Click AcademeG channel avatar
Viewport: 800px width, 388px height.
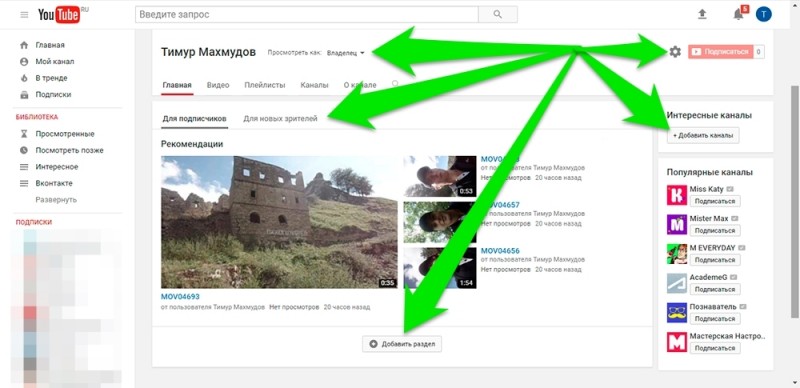pos(677,283)
